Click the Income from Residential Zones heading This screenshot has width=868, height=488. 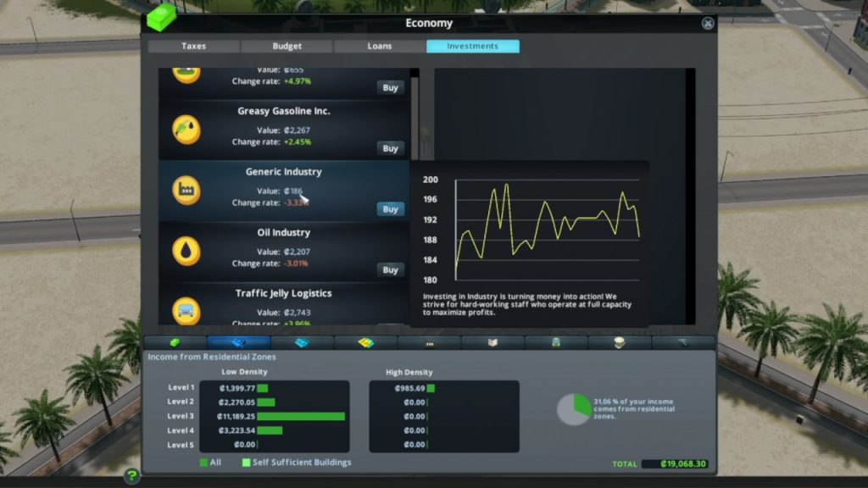pyautogui.click(x=211, y=357)
